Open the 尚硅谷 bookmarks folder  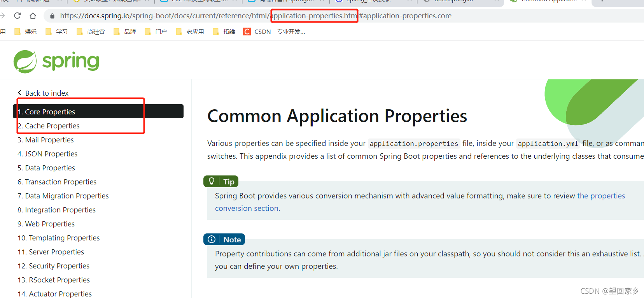(91, 32)
